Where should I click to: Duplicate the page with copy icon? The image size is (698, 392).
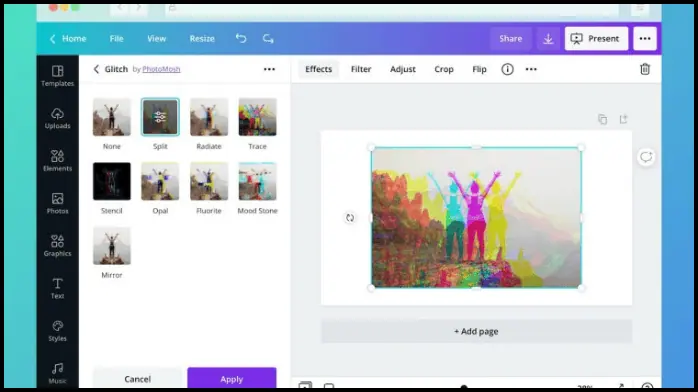(x=602, y=119)
